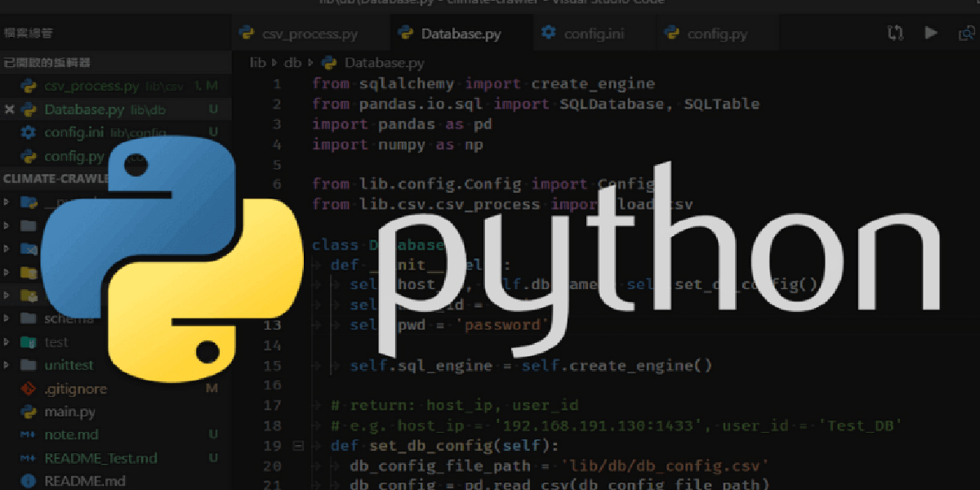This screenshot has width=980, height=490.
Task: Click the info icon beside README.md
Action: click(x=29, y=481)
